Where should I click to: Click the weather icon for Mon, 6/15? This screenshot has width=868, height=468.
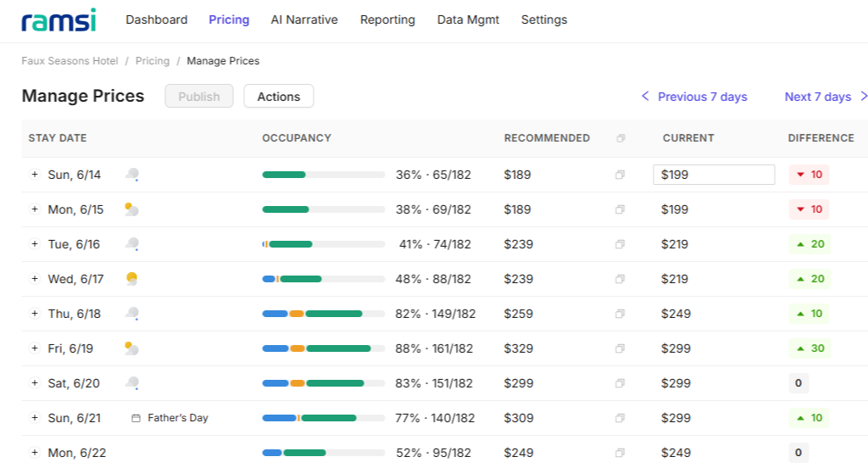click(x=131, y=209)
